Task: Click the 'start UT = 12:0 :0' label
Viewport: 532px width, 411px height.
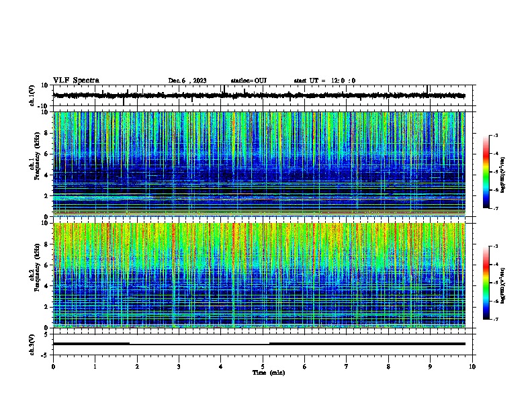Action: (324, 81)
